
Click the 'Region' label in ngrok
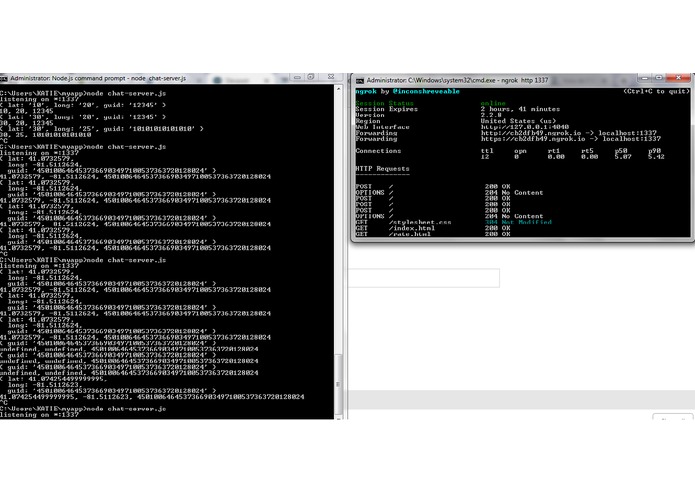368,121
